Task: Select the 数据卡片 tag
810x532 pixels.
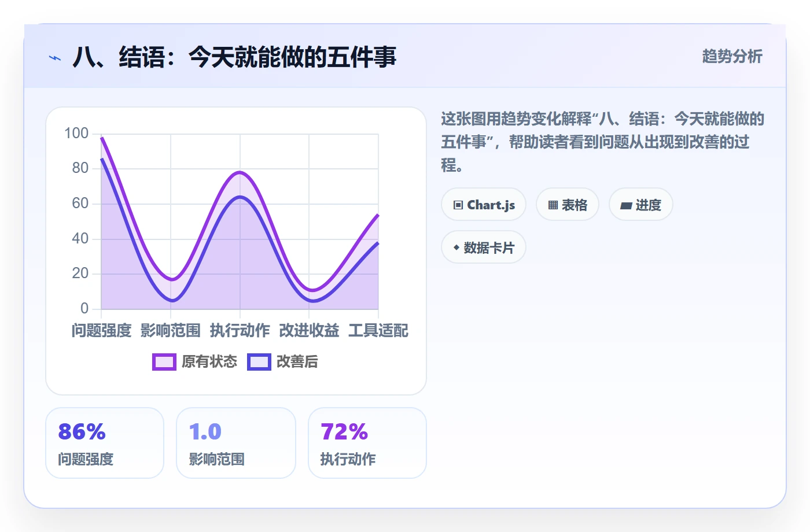Action: pos(484,247)
